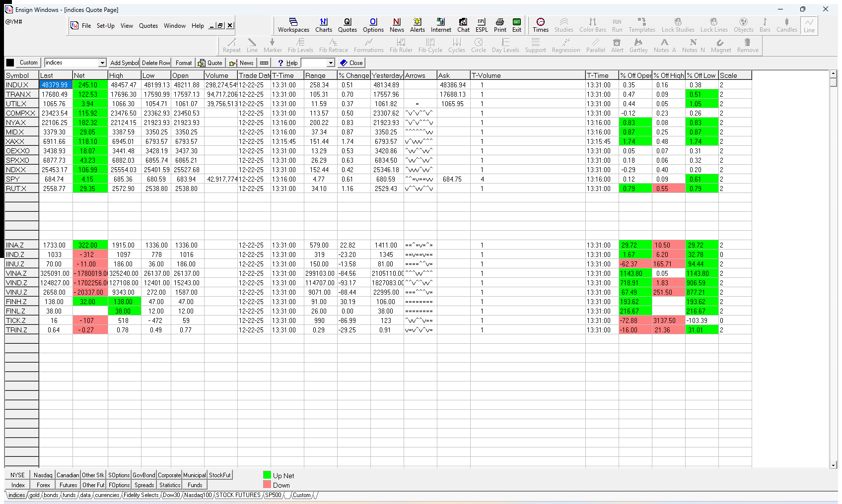Toggle the Line chart style button

click(809, 25)
